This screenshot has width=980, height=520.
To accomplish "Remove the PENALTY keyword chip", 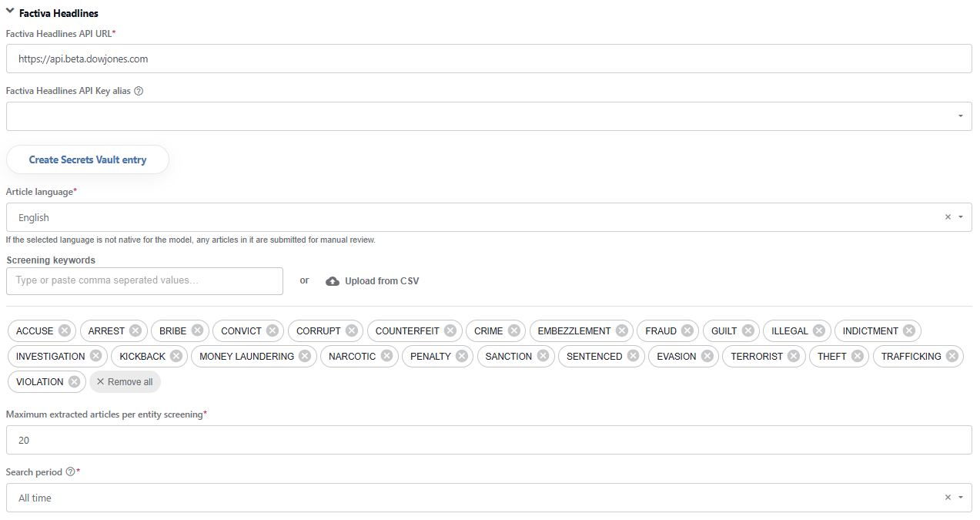I will (462, 356).
